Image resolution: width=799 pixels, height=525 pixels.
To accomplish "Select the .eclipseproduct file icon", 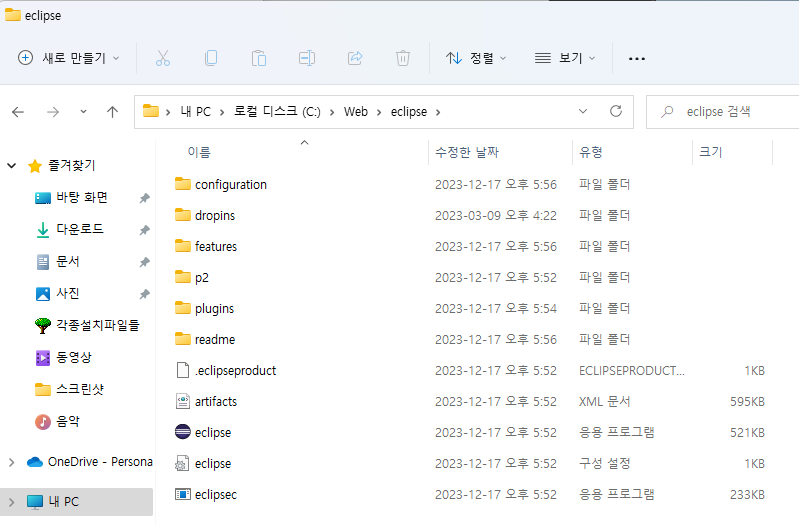I will (x=182, y=370).
